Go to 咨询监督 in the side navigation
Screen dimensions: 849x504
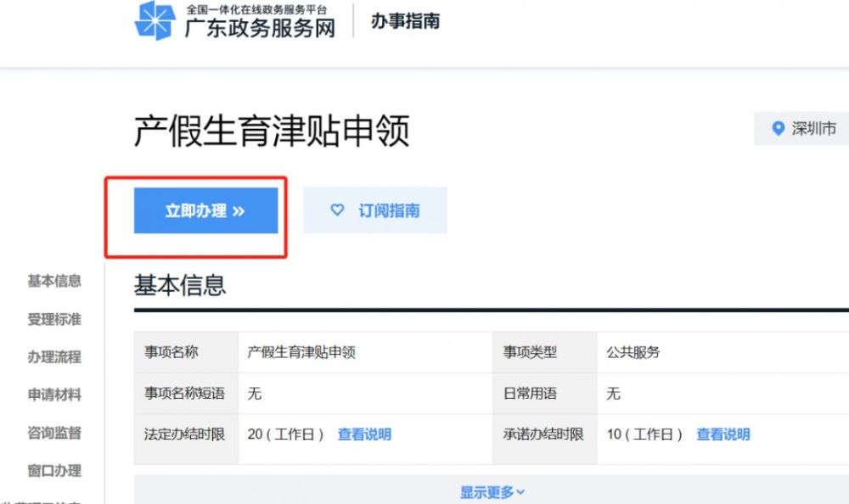click(x=54, y=433)
